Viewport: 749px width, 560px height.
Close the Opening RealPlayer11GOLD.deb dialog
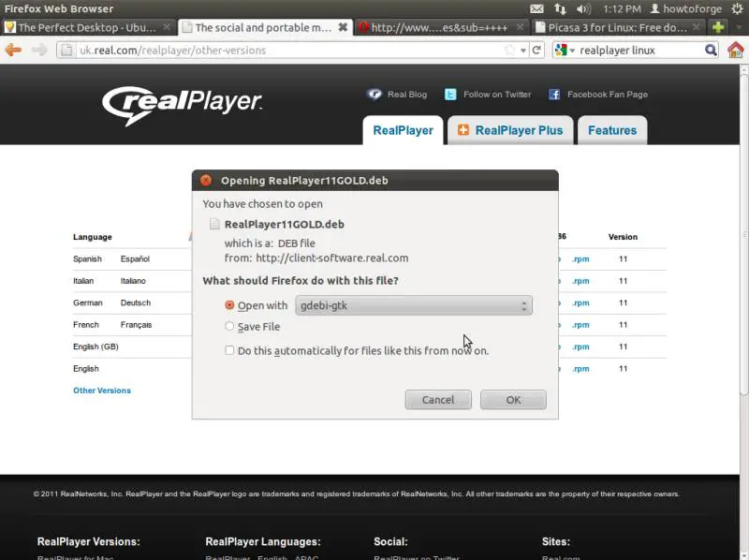point(206,180)
